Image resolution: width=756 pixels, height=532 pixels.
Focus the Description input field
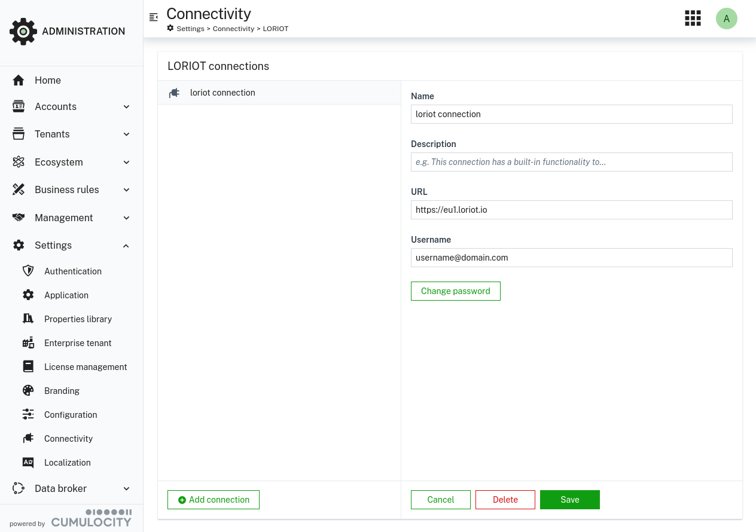[x=571, y=162]
